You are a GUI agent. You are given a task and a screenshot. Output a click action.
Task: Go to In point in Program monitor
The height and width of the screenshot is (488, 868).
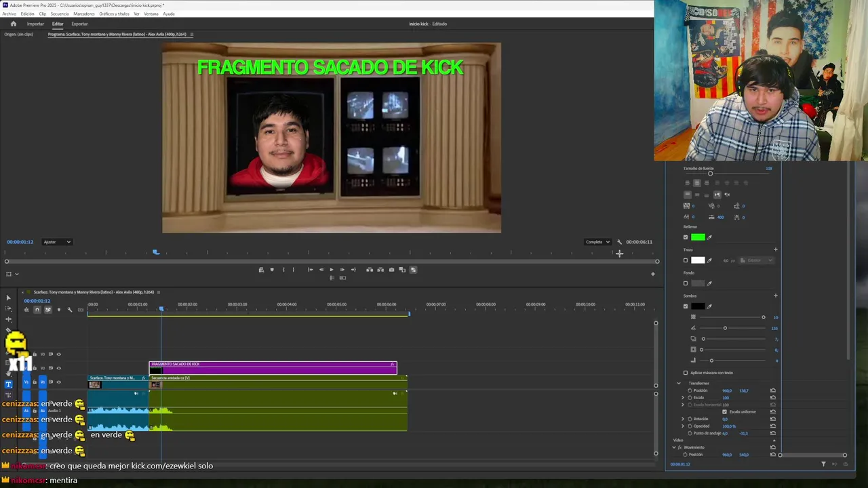(x=311, y=270)
